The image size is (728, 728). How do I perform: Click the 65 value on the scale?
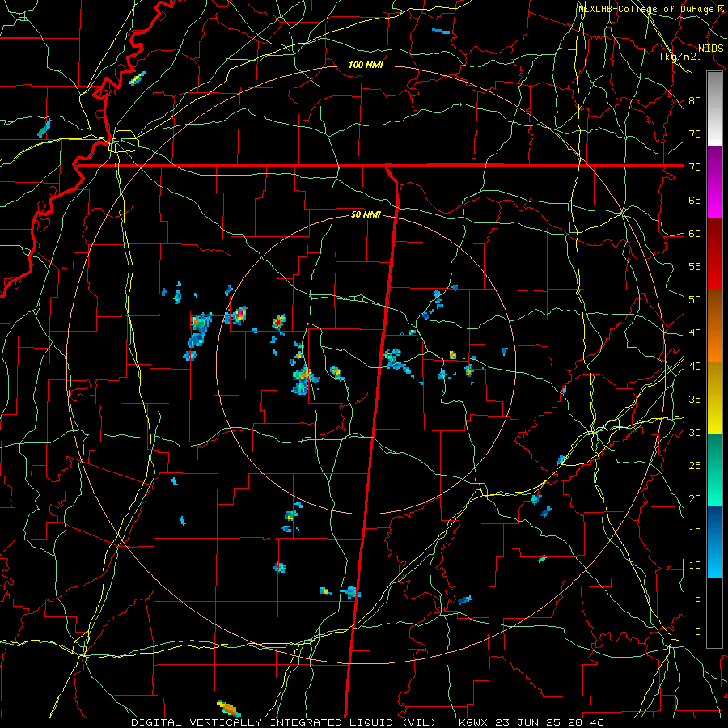[695, 201]
